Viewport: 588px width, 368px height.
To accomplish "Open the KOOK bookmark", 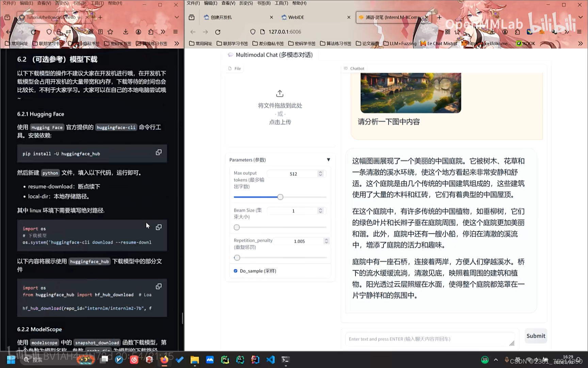I will click(526, 43).
